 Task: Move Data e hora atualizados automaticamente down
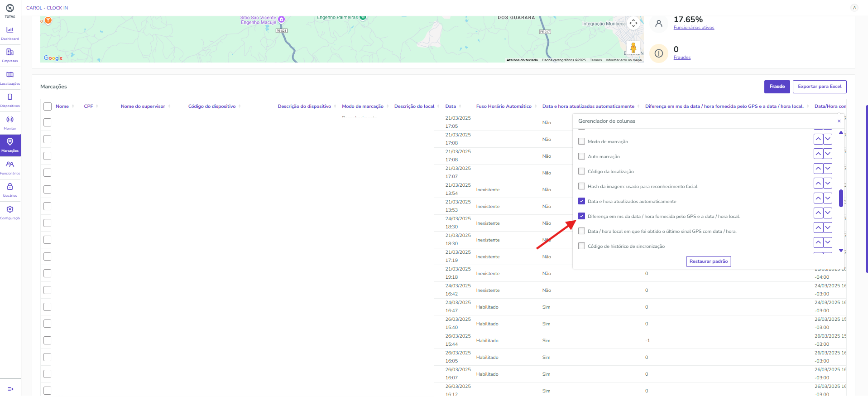point(828,198)
